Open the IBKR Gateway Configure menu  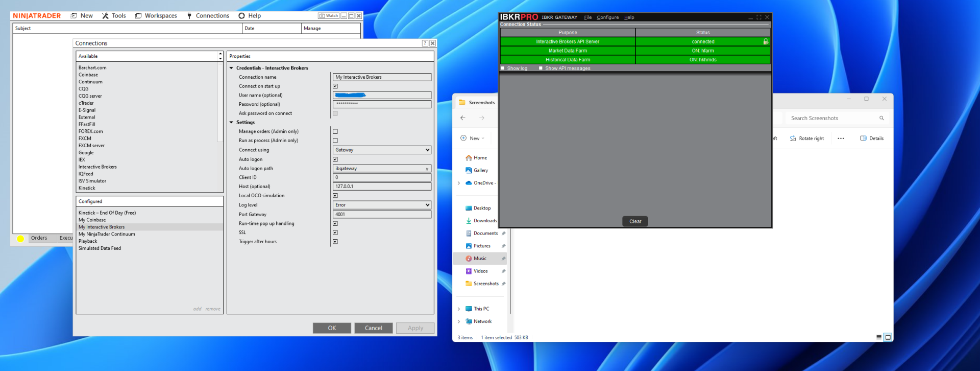pyautogui.click(x=608, y=17)
